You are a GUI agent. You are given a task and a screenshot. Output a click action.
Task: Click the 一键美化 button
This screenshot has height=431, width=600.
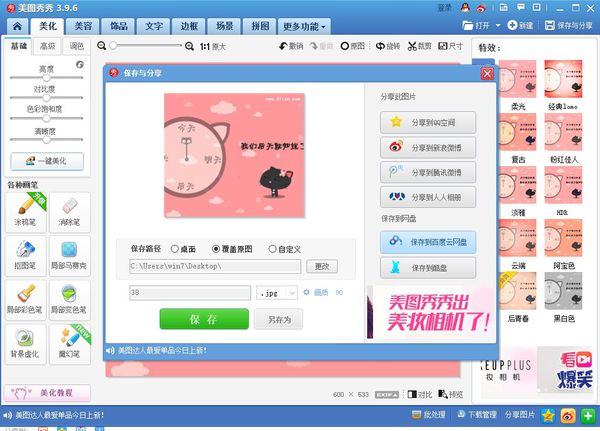[47, 161]
